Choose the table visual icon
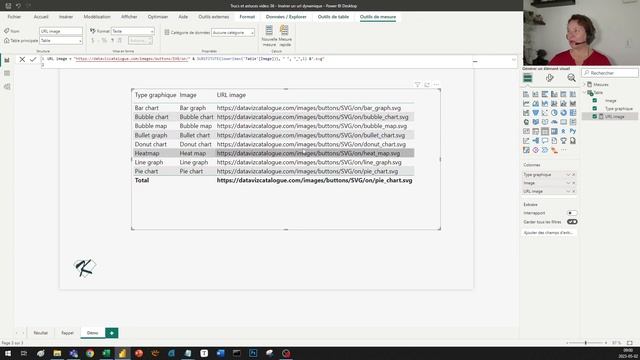 pos(545,131)
